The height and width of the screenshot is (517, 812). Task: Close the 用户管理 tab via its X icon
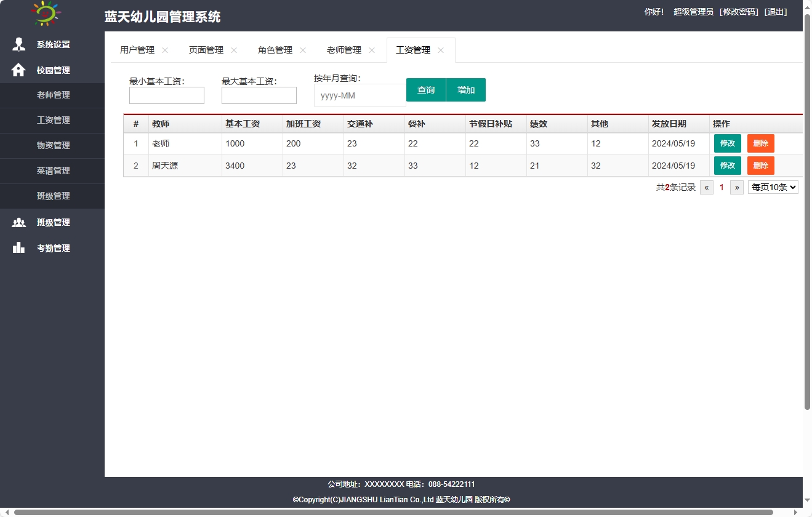point(164,50)
